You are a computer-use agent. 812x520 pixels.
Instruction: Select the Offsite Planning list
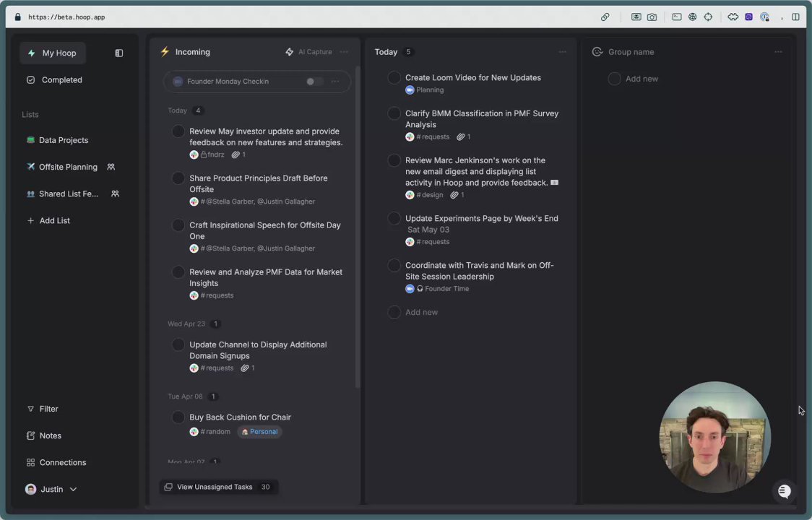[x=68, y=167]
